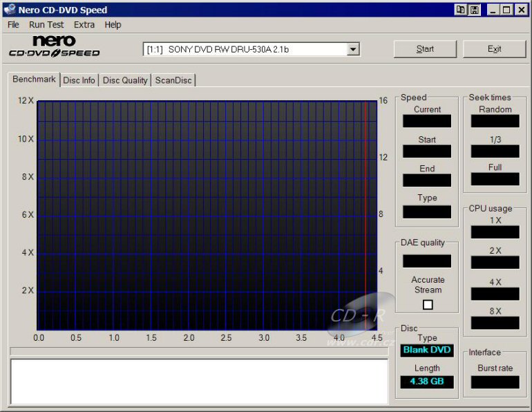Viewport: 532px width, 412px height.
Task: Open the File menu
Action: click(x=13, y=25)
